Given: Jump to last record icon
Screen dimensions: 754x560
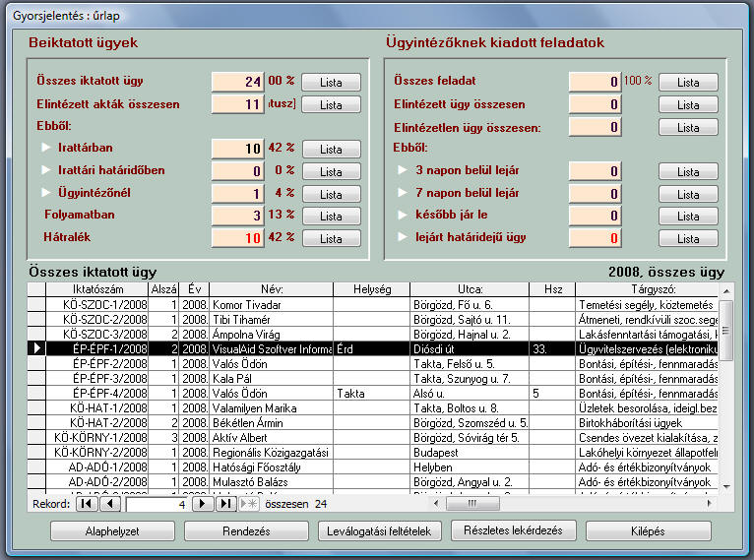Looking at the screenshot, I should pyautogui.click(x=225, y=504).
